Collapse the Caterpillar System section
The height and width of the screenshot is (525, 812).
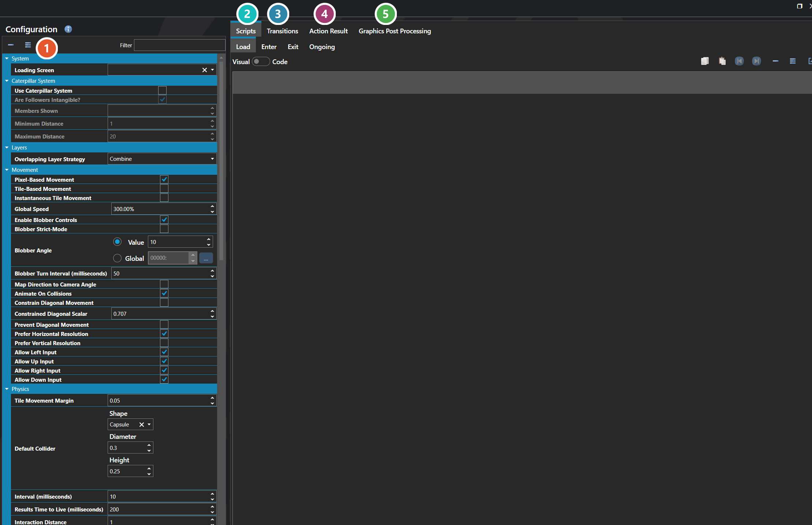7,81
